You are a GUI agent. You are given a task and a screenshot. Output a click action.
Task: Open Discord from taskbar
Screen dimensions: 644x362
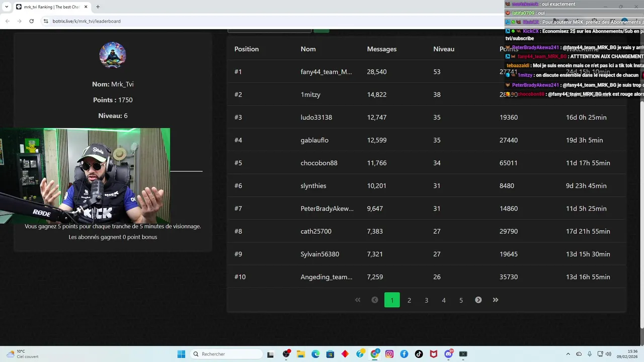(448, 354)
